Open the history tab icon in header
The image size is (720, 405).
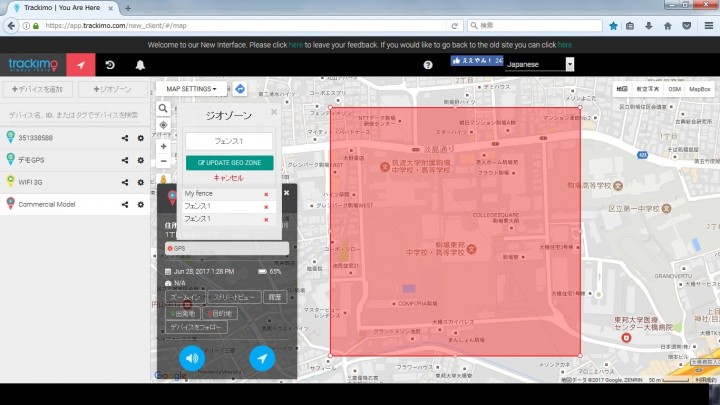coord(110,65)
